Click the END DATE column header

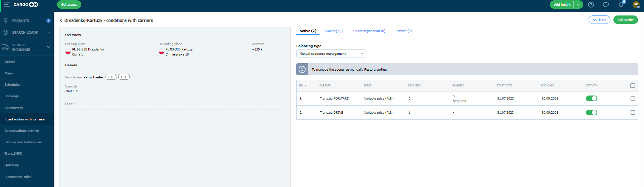click(547, 86)
